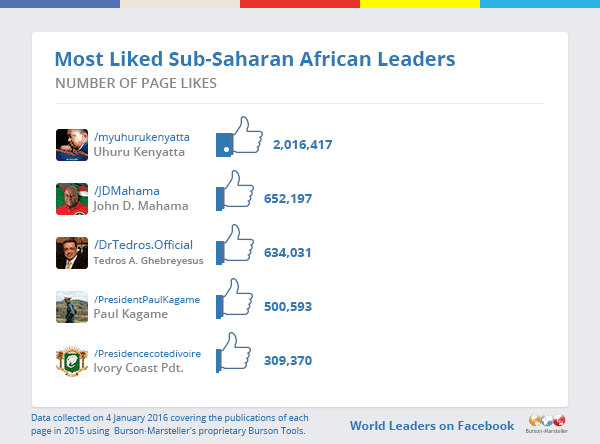Screen dimensions: 600x444
Task: Click the 2,016,417 likes count
Action: (x=302, y=145)
